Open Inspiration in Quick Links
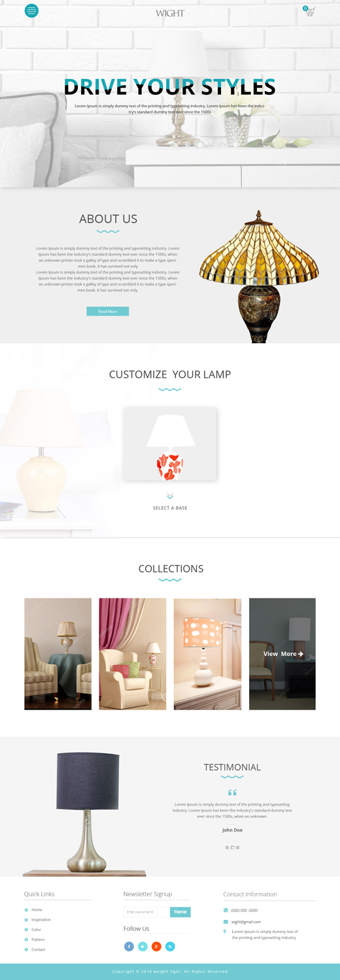This screenshot has height=980, width=340. (x=41, y=919)
